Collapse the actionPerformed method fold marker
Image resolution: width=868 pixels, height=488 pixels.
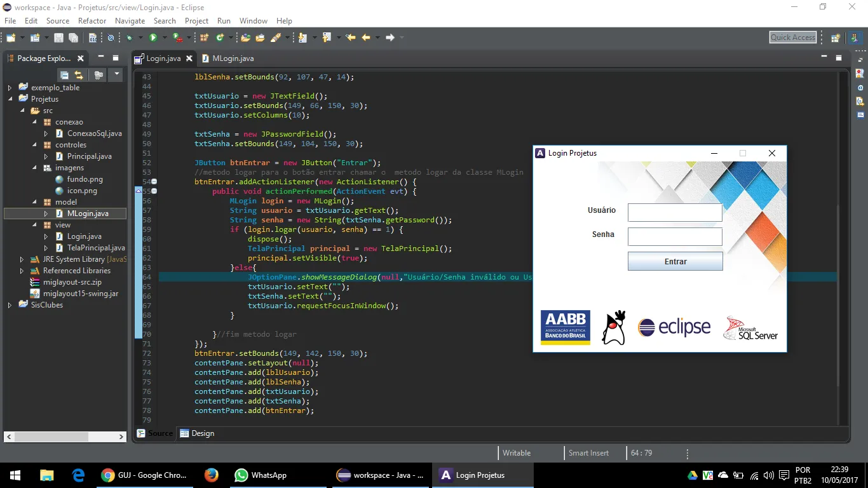(x=154, y=191)
